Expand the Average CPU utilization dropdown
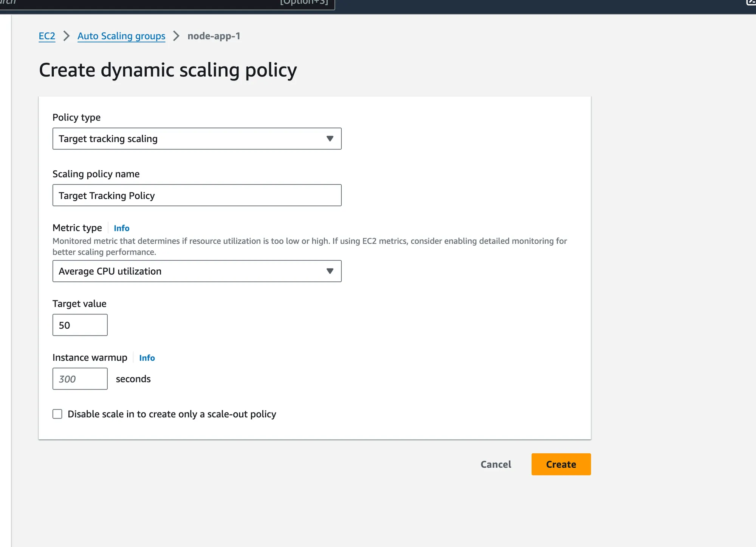 click(x=197, y=271)
